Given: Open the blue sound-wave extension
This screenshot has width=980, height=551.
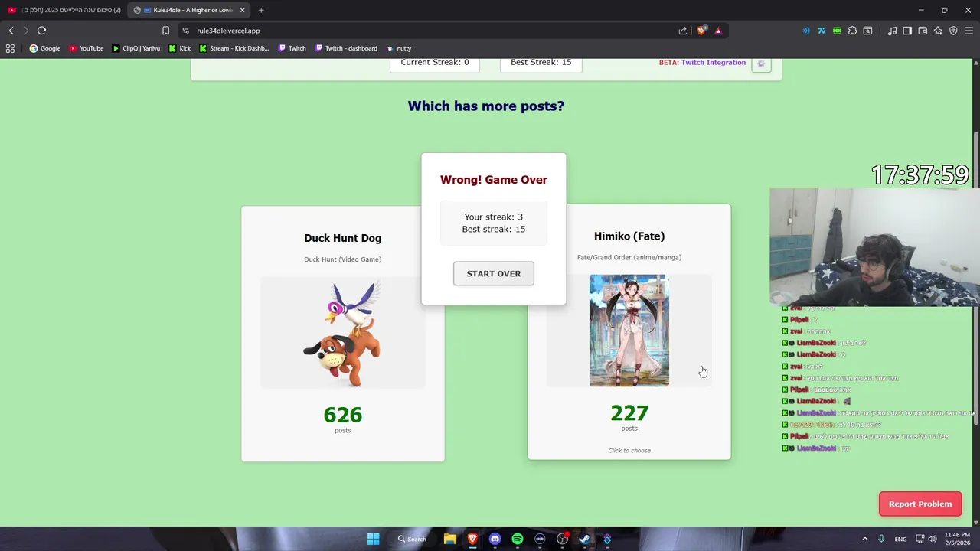Looking at the screenshot, I should [806, 31].
